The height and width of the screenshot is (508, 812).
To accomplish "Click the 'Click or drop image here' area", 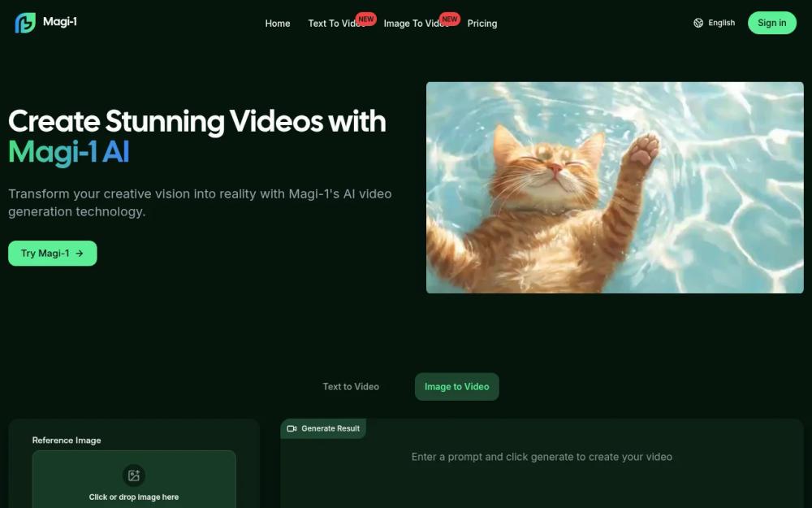I will click(134, 480).
